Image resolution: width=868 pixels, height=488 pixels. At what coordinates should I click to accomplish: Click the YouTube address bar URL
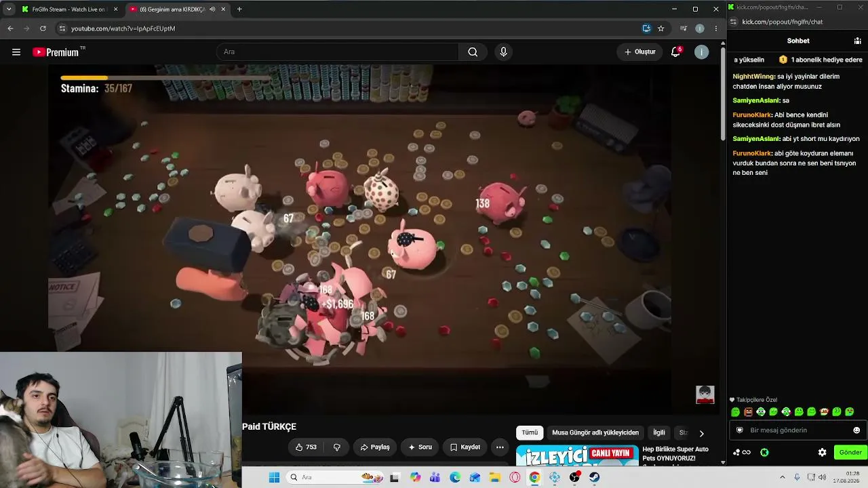coord(123,28)
